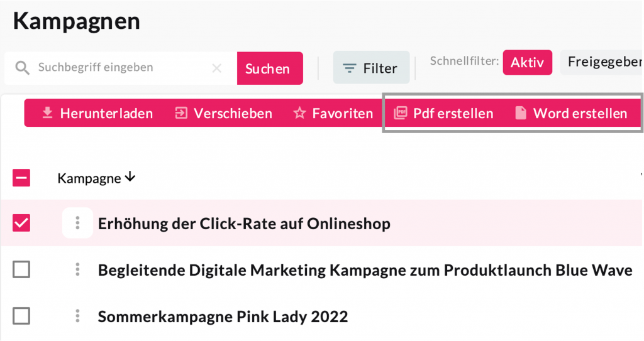Click into the Suchbegriff eingeben search field
This screenshot has height=341, width=644.
[x=119, y=68]
